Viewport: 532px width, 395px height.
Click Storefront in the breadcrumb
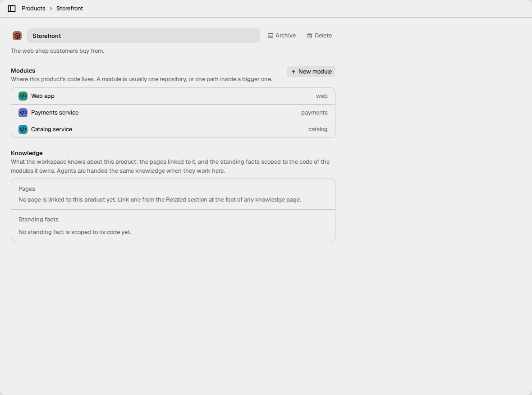(x=69, y=9)
